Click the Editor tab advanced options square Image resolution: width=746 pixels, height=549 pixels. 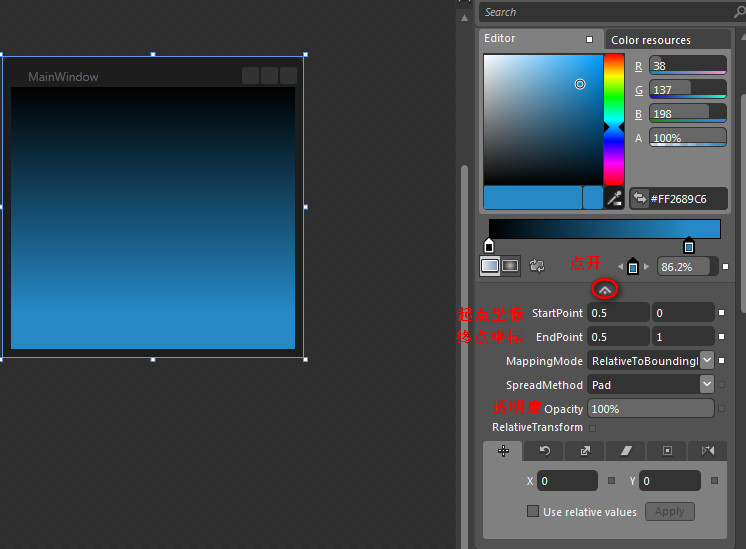589,39
